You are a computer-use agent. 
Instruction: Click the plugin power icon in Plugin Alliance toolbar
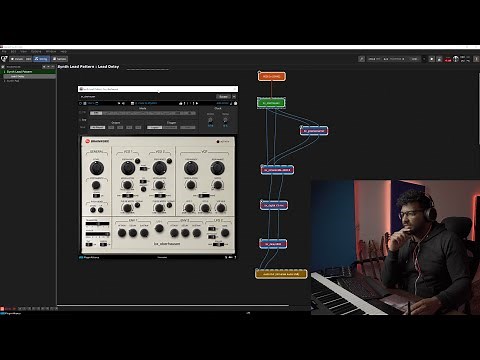(x=80, y=103)
